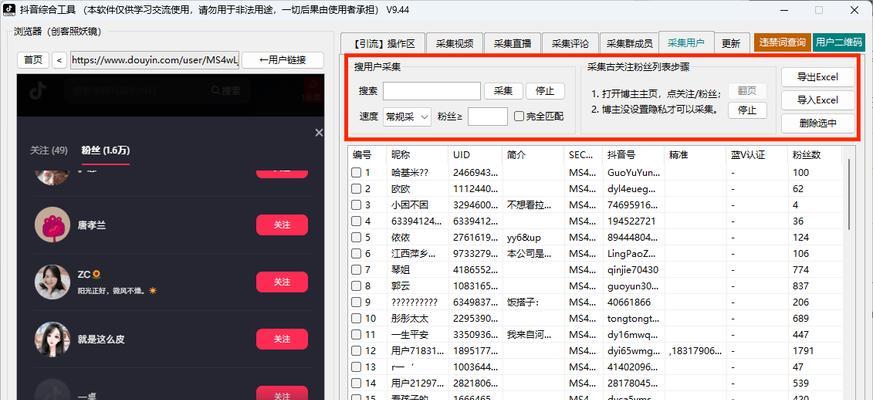Image resolution: width=873 pixels, height=400 pixels.
Task: Start search collection with 采集 button
Action: pos(503,91)
